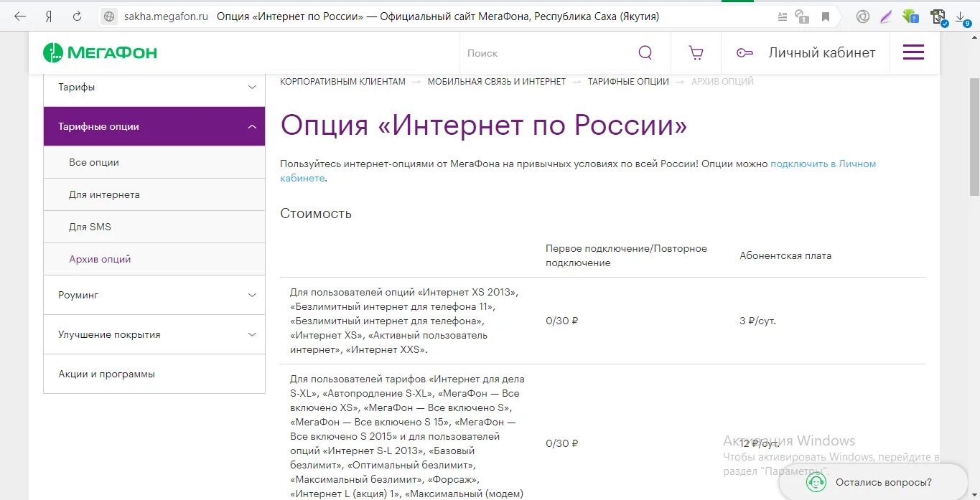
Task: Click the support headset chat icon
Action: click(816, 482)
